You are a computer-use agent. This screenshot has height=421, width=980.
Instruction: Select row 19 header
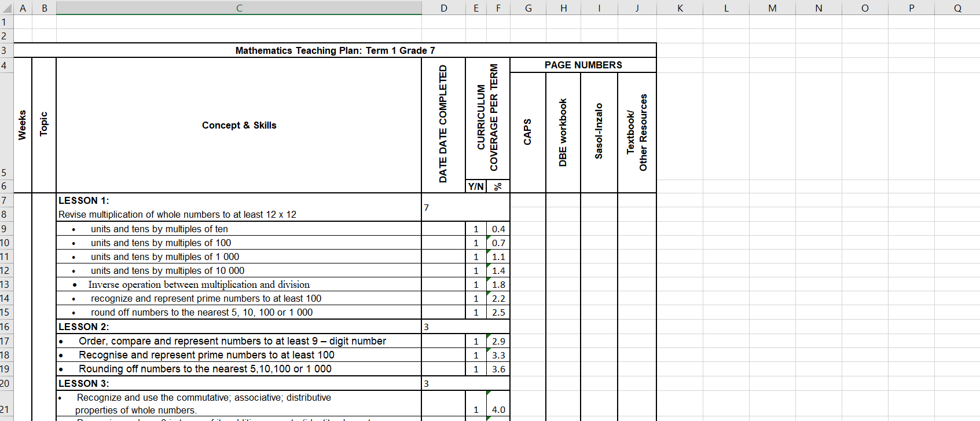click(6, 369)
